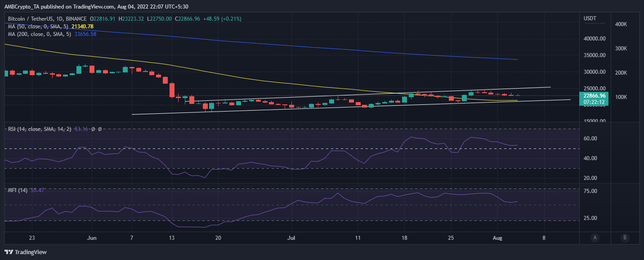Select the Jul marker on time axis

(291, 237)
